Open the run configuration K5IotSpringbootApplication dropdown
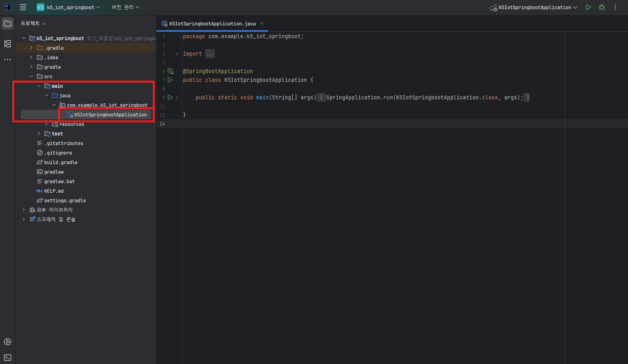Viewport: 628px width, 364px height. 534,7
